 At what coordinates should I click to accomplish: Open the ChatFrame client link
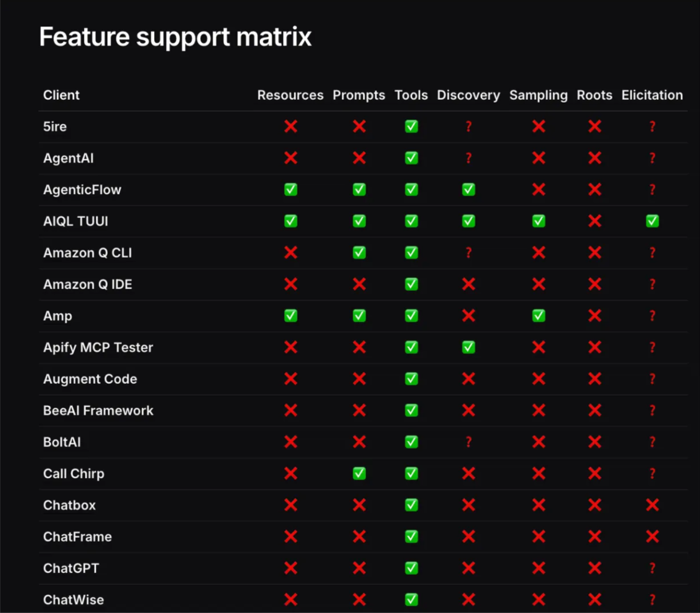(78, 537)
